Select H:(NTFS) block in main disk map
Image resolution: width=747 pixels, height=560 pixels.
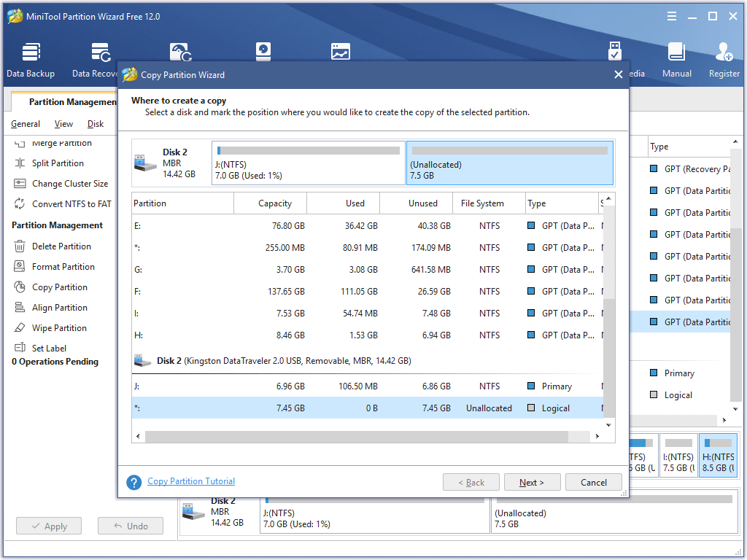(718, 456)
